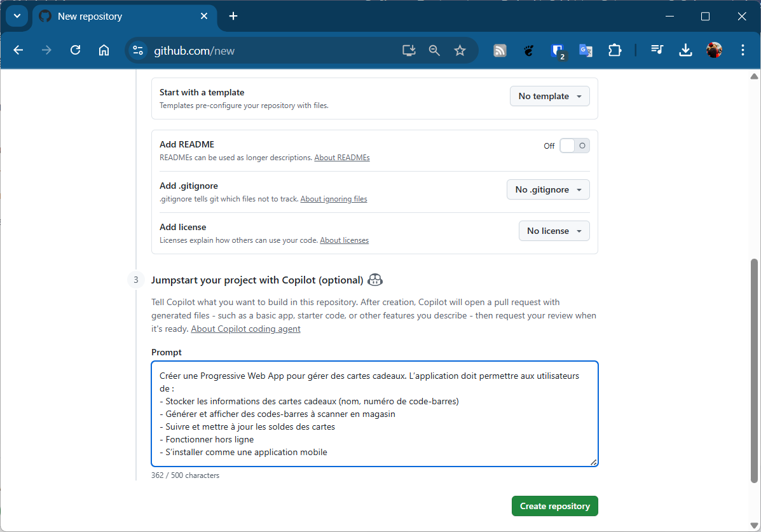
Task: Open the Chrome three-dot menu
Action: point(743,50)
